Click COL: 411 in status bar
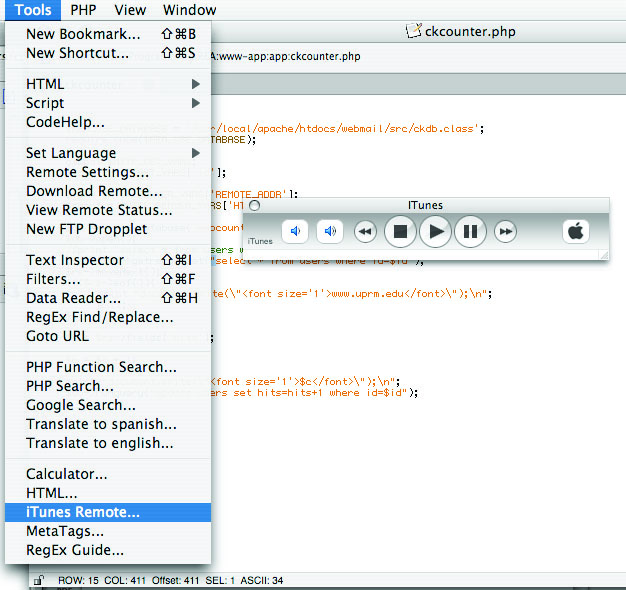 point(125,580)
